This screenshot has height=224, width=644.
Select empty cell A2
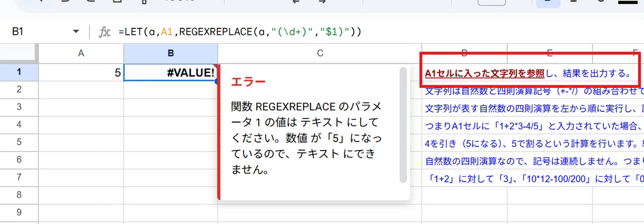pos(81,89)
